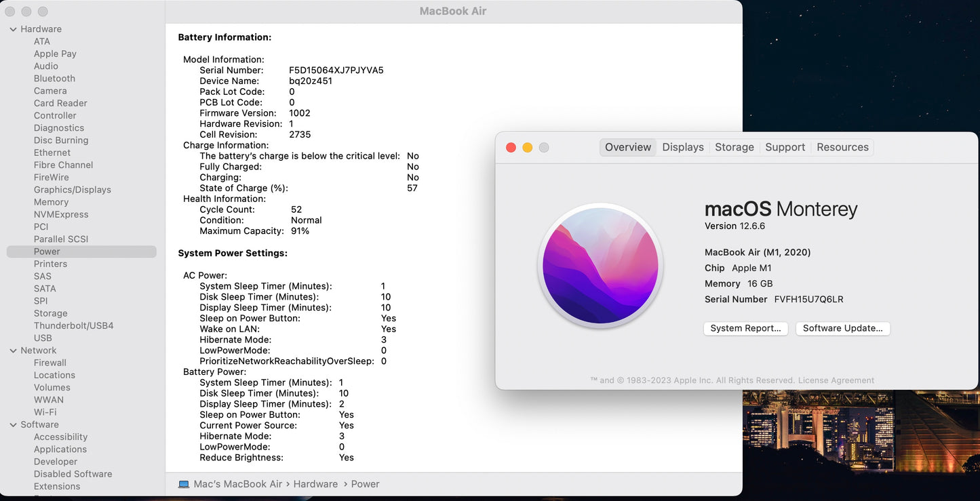Click the System Report button
The height and width of the screenshot is (501, 980).
coord(745,328)
